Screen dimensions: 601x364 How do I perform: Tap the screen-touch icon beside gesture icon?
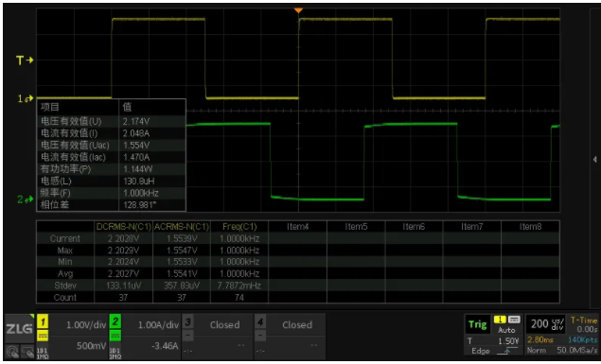pos(27,351)
